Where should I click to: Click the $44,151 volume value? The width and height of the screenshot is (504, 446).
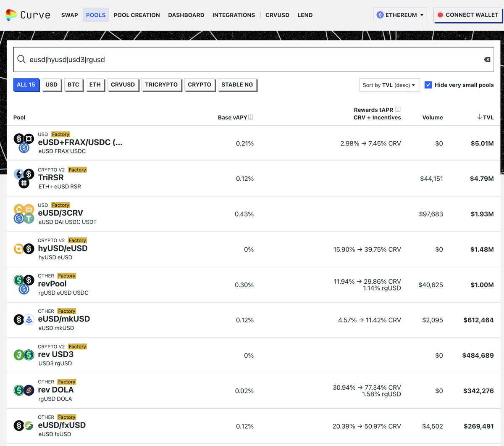[x=431, y=179]
